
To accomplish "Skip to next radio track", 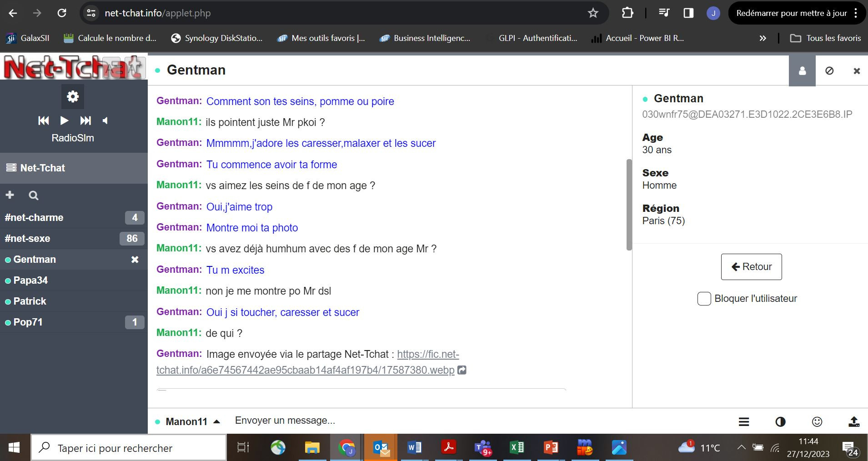I will [x=85, y=120].
